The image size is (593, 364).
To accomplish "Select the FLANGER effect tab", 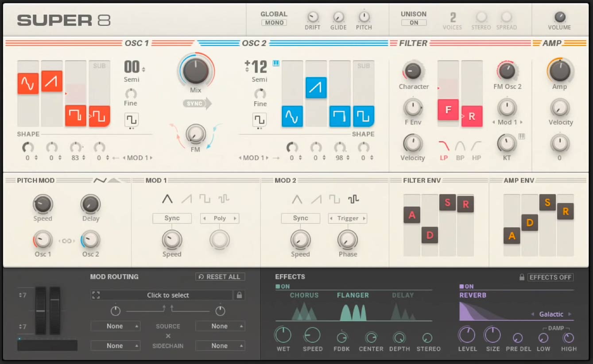I will click(353, 295).
